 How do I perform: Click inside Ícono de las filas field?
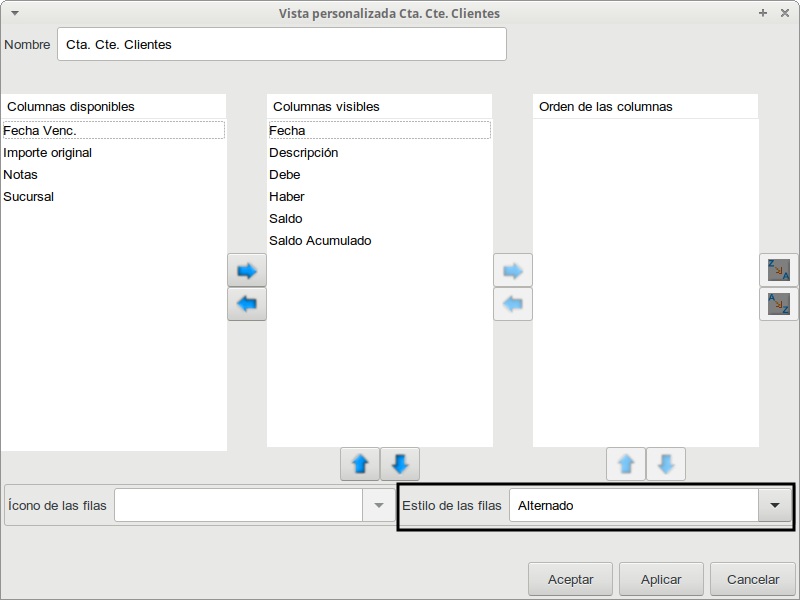[238, 505]
